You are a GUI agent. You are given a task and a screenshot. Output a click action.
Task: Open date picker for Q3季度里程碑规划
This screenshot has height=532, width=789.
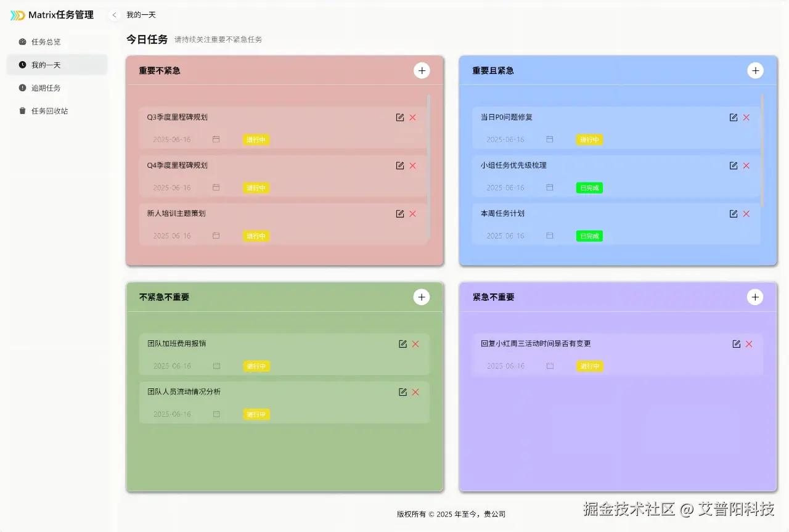pos(216,139)
